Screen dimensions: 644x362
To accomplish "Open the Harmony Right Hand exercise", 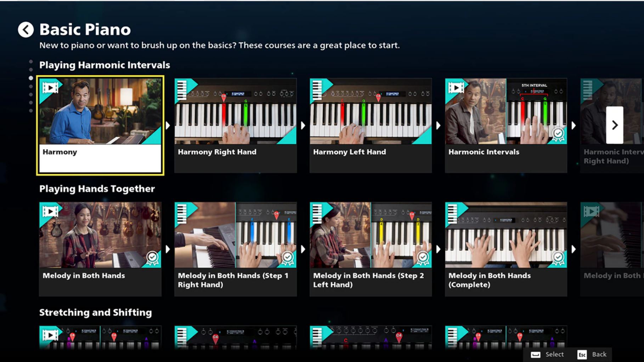I will (236, 125).
